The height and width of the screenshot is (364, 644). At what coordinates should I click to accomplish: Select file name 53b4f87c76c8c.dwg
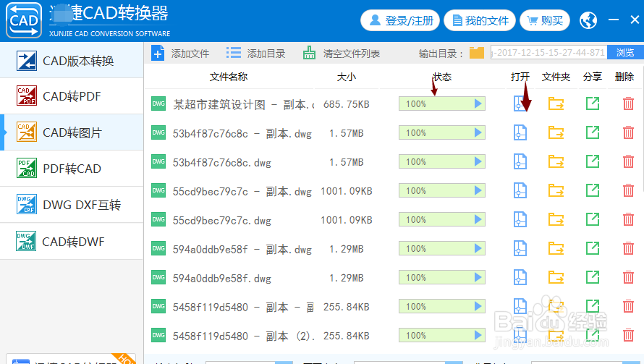(222, 163)
